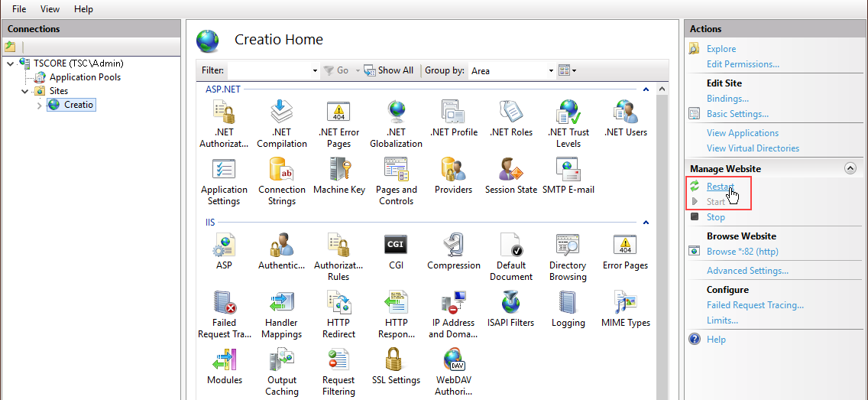Image resolution: width=868 pixels, height=400 pixels.
Task: Open ISAPI Filters feature
Action: [511, 308]
